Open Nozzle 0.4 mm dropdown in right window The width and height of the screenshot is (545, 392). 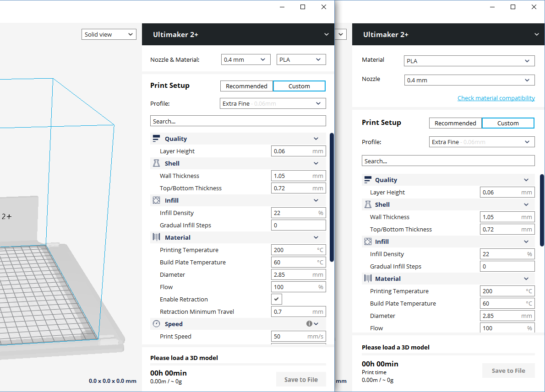(x=469, y=80)
